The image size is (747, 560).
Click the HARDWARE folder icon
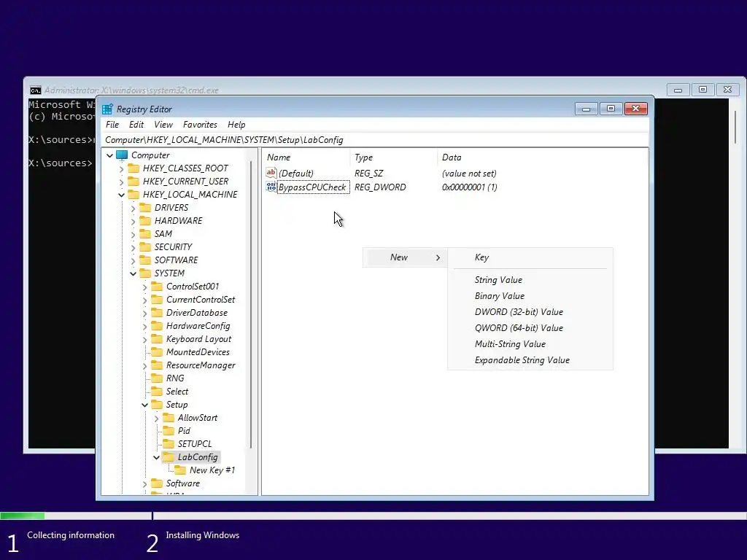tap(145, 221)
